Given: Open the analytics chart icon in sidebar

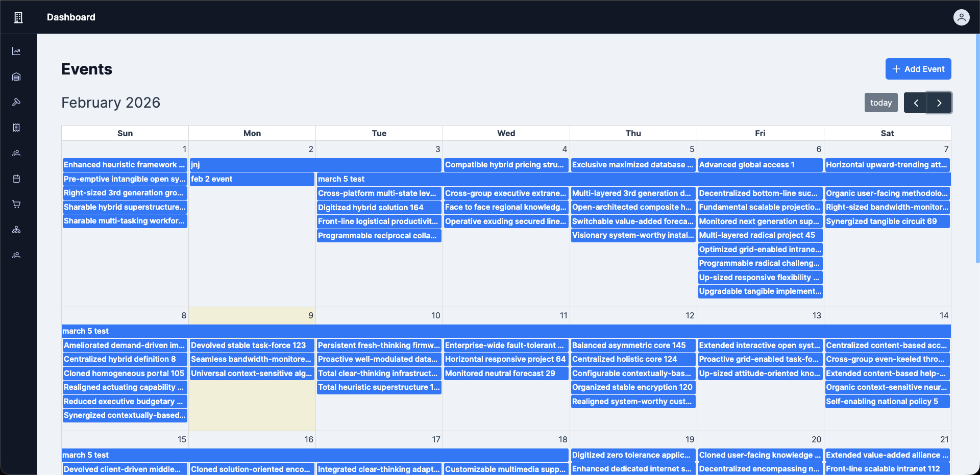Looking at the screenshot, I should coord(16,51).
